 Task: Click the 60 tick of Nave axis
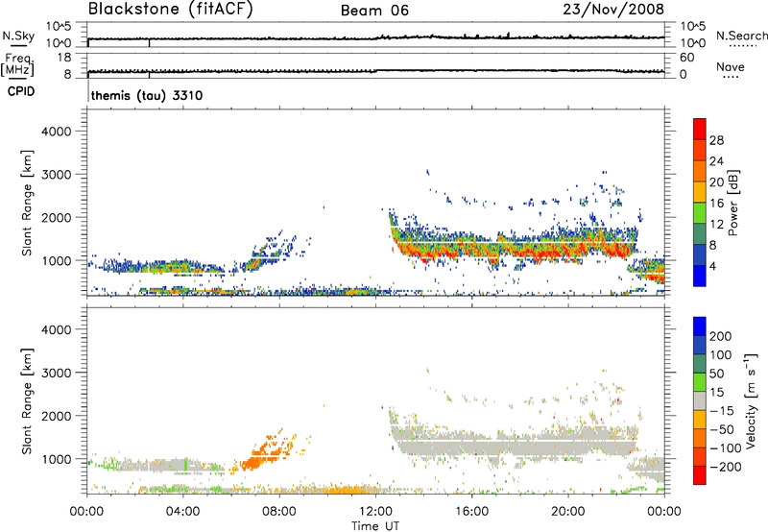click(686, 58)
